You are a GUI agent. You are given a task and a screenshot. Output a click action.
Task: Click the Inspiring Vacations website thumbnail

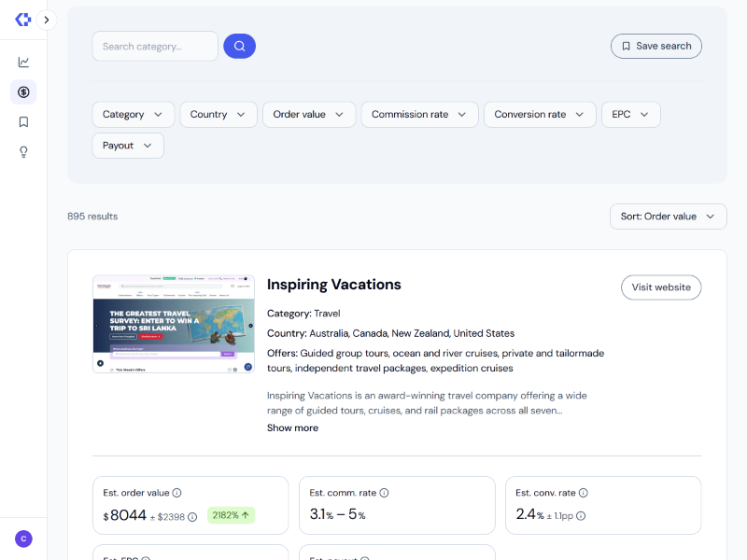(x=174, y=324)
